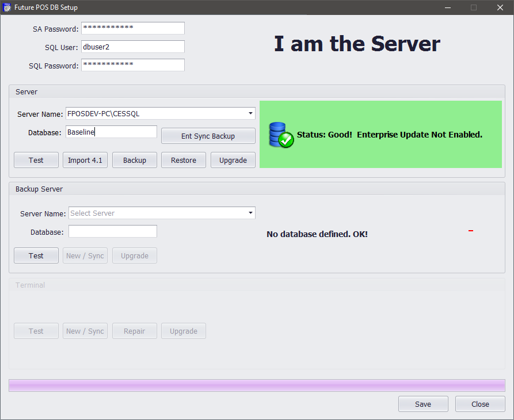Minimize the Future POS DB Setup window
514x420 pixels.
click(447, 7)
